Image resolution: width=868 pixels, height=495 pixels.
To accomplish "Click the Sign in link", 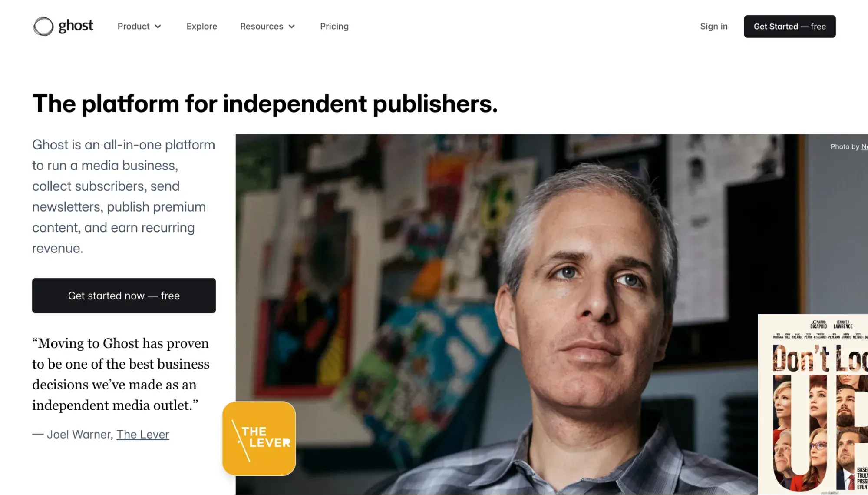I will pyautogui.click(x=713, y=26).
